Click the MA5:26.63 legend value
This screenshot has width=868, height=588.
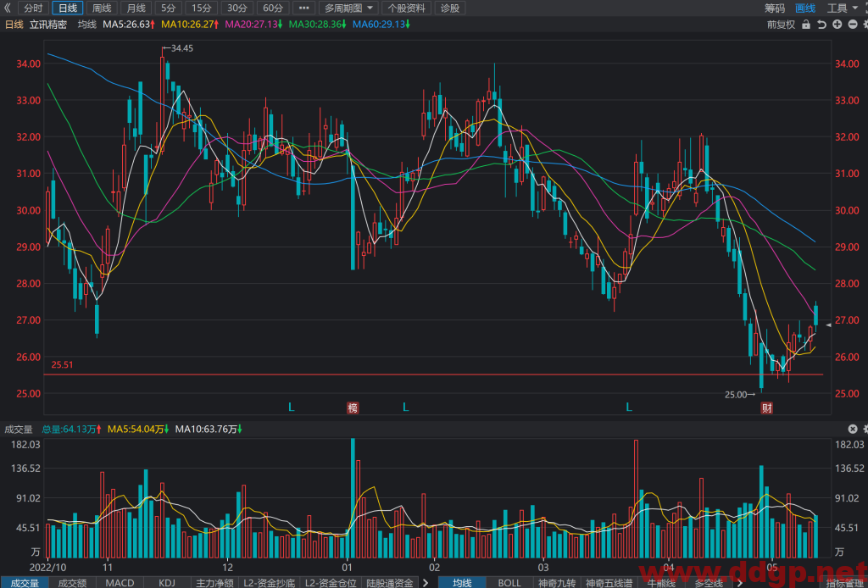[x=129, y=25]
